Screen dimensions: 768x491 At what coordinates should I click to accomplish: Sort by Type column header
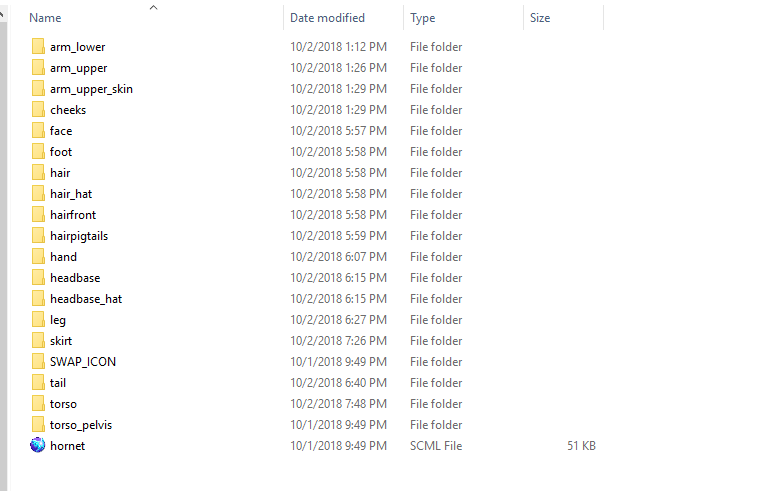pos(423,18)
